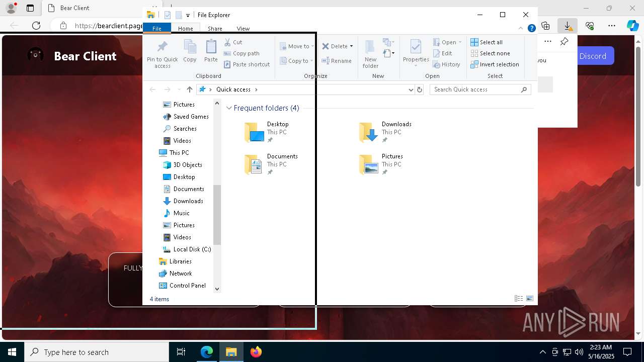The image size is (644, 362).
Task: Click Copy path in ribbon
Action: click(x=242, y=53)
